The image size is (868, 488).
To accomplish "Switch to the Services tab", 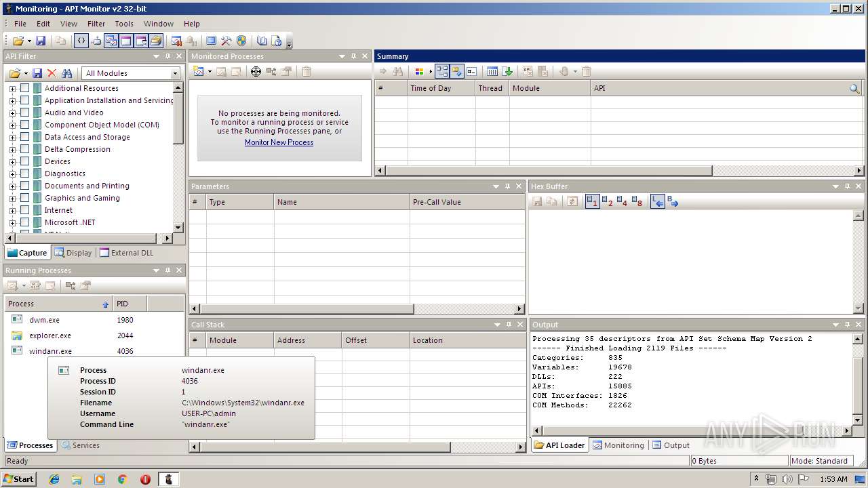I will 81,445.
